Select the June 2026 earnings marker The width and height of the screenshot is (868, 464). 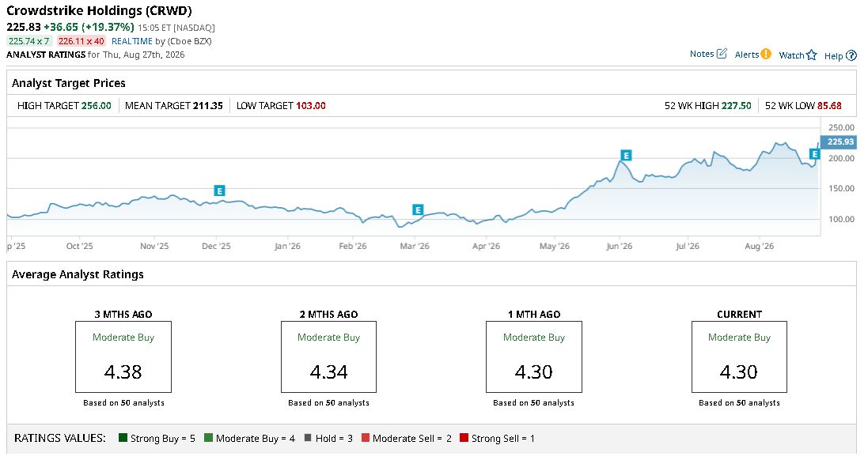click(x=626, y=156)
